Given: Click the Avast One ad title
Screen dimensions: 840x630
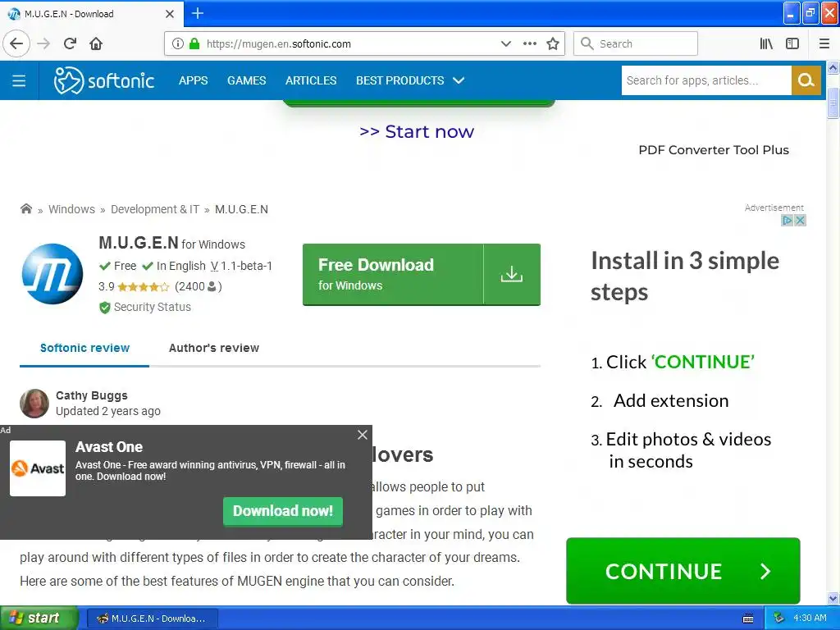Looking at the screenshot, I should coord(109,447).
